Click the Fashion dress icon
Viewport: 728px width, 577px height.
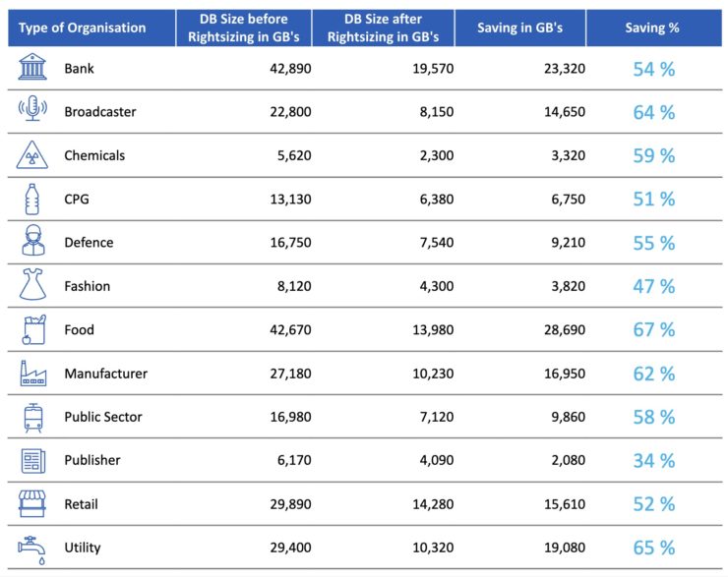[x=32, y=286]
